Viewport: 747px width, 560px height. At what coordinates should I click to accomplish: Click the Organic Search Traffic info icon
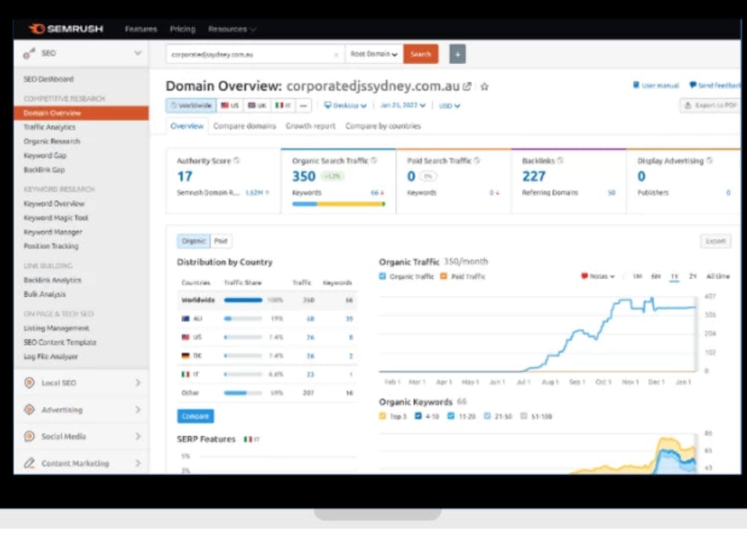[374, 161]
